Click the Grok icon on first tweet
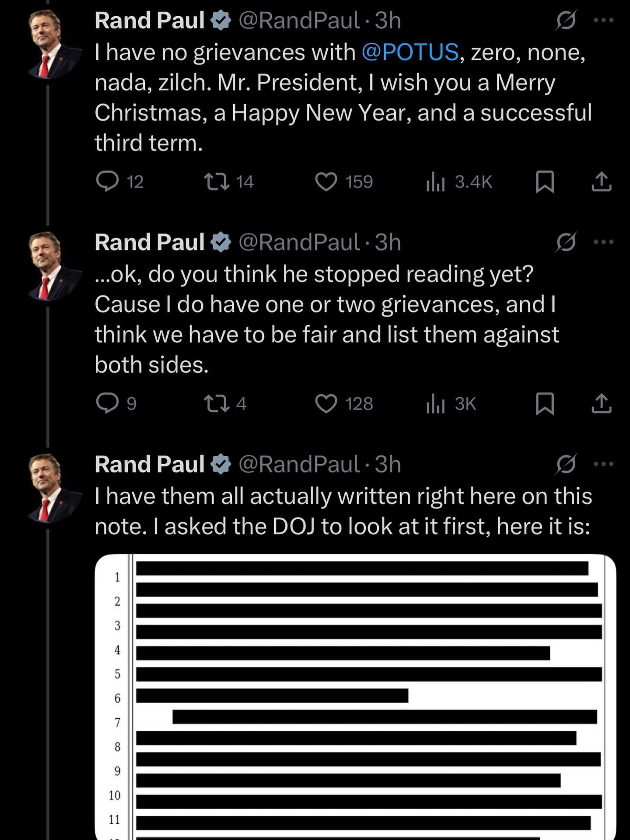The height and width of the screenshot is (840, 630). 566,20
